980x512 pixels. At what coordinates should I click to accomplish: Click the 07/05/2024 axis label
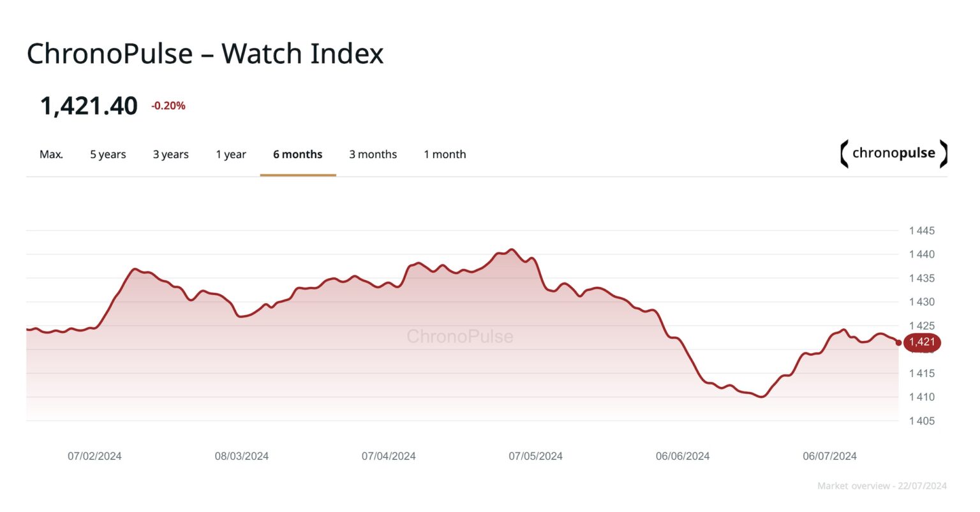click(x=535, y=456)
